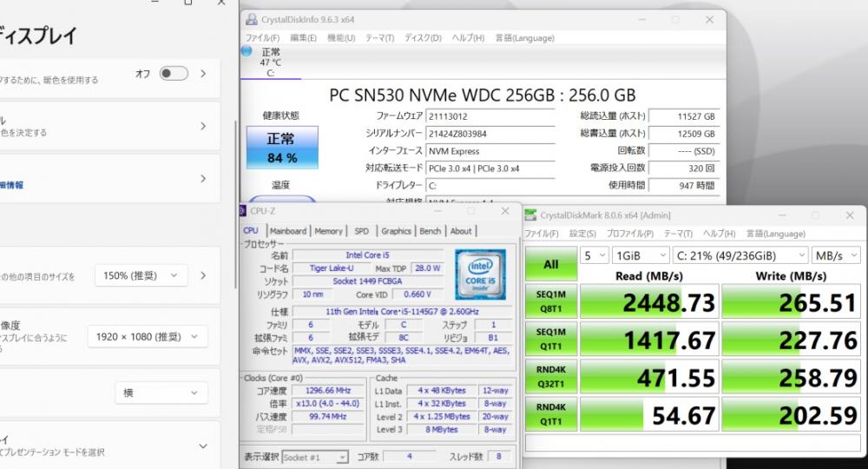868x469 pixels.
Task: Open the display orientation 横 dropdown
Action: pos(161,393)
